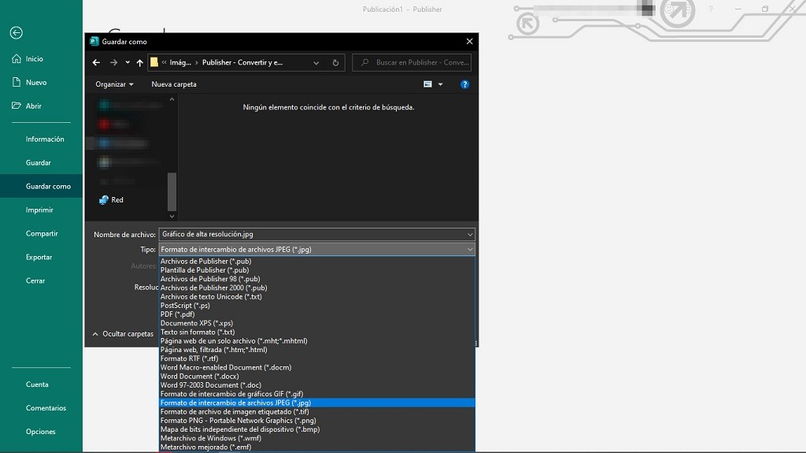Image resolution: width=806 pixels, height=453 pixels.
Task: Expand the address bar history dropdown
Action: 316,63
